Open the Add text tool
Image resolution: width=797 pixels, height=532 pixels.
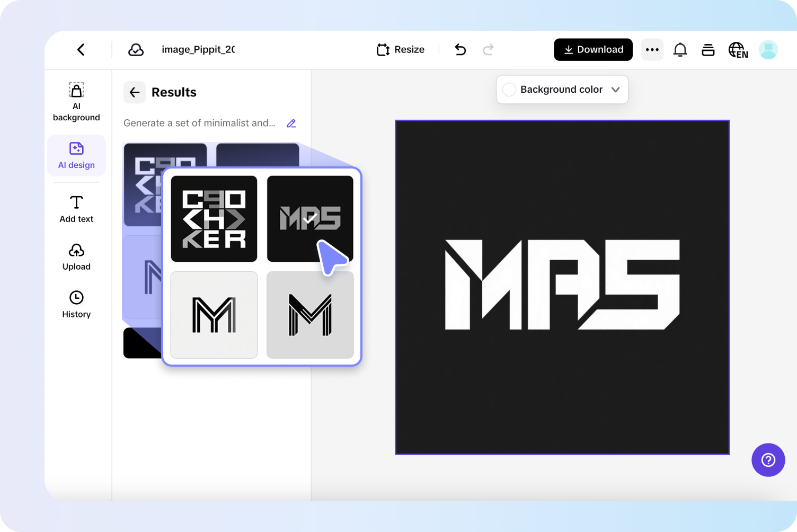(x=76, y=208)
